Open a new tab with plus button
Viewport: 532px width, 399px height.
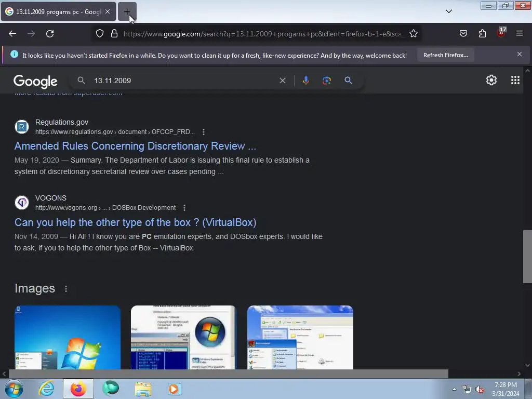pyautogui.click(x=127, y=11)
